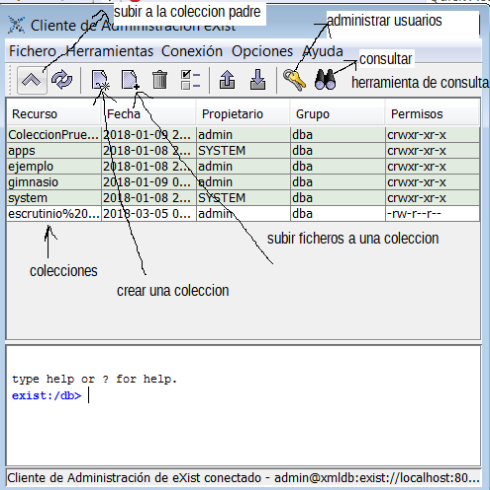Open user management keys icon
The image size is (490, 490).
click(x=294, y=80)
